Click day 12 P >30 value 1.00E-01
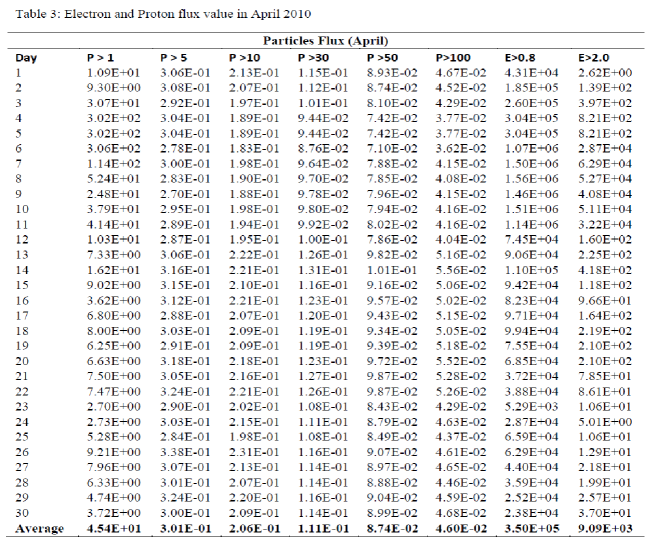 point(323,240)
